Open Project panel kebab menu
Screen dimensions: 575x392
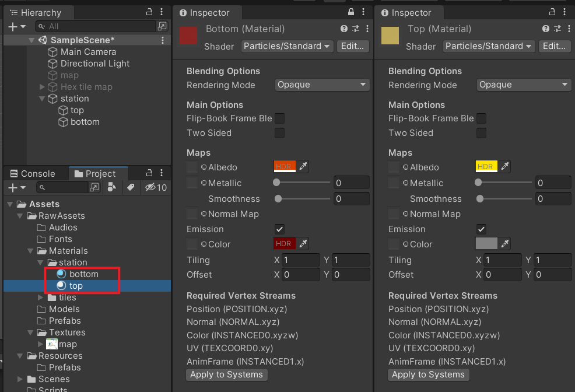coord(162,173)
